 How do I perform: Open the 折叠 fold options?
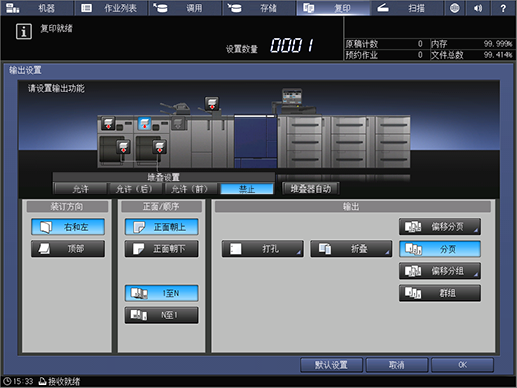(x=351, y=249)
